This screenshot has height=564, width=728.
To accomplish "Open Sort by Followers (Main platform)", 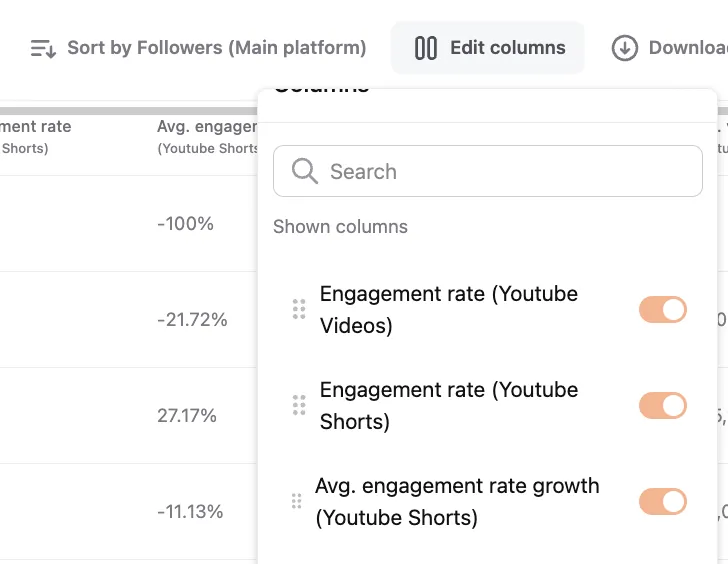I will [x=198, y=48].
